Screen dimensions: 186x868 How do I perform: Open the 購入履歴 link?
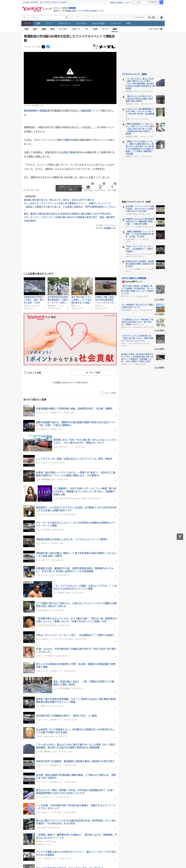(152, 18)
